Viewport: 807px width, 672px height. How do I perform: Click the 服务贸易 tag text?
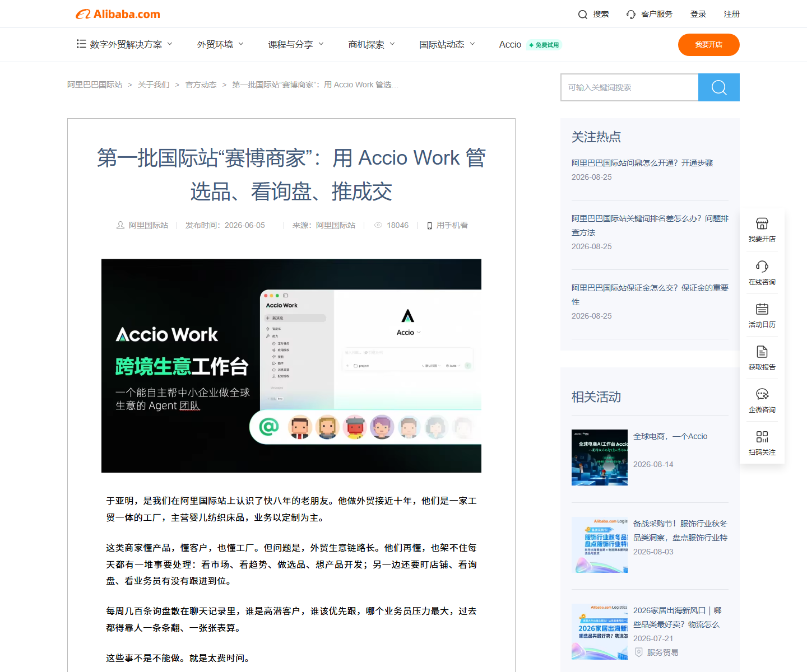[662, 652]
